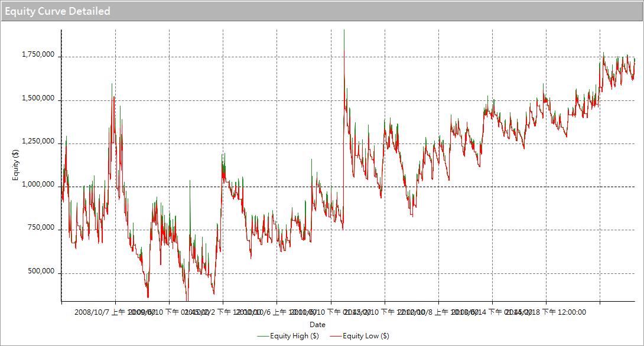Click the 1,250,000 axis label

[38, 141]
